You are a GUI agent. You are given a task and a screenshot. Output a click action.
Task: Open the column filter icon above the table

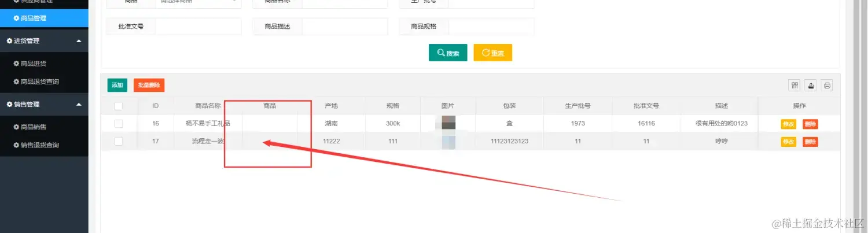(x=795, y=86)
